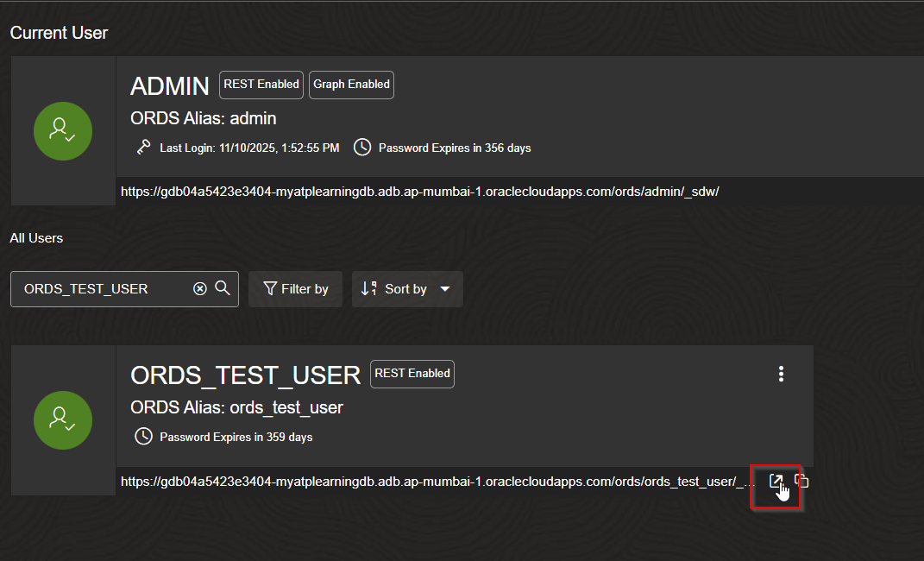Clear the search field using the X icon

[x=200, y=288]
